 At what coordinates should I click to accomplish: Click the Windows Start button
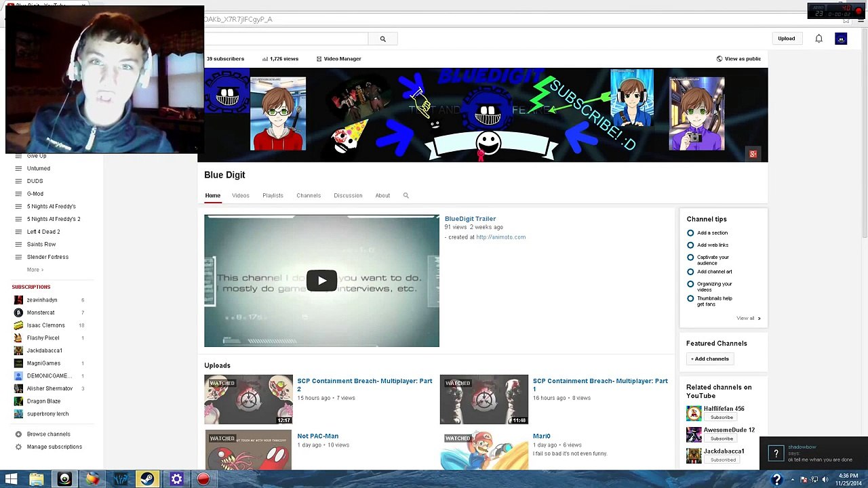[x=11, y=479]
